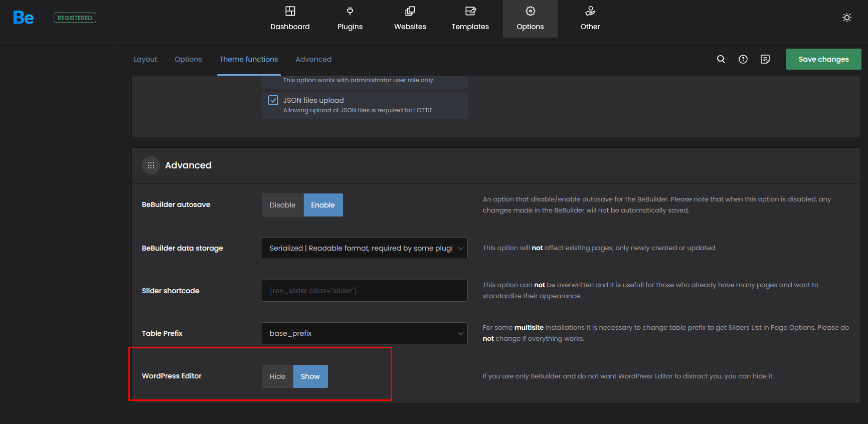Open the Other section
The width and height of the screenshot is (868, 424).
[590, 19]
